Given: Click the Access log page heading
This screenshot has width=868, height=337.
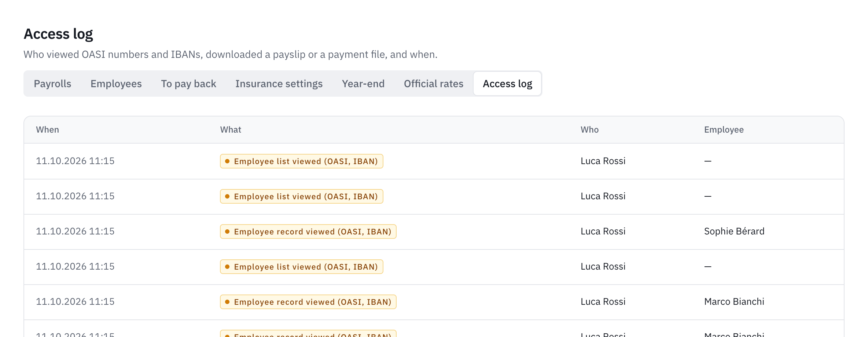Looking at the screenshot, I should pos(58,34).
